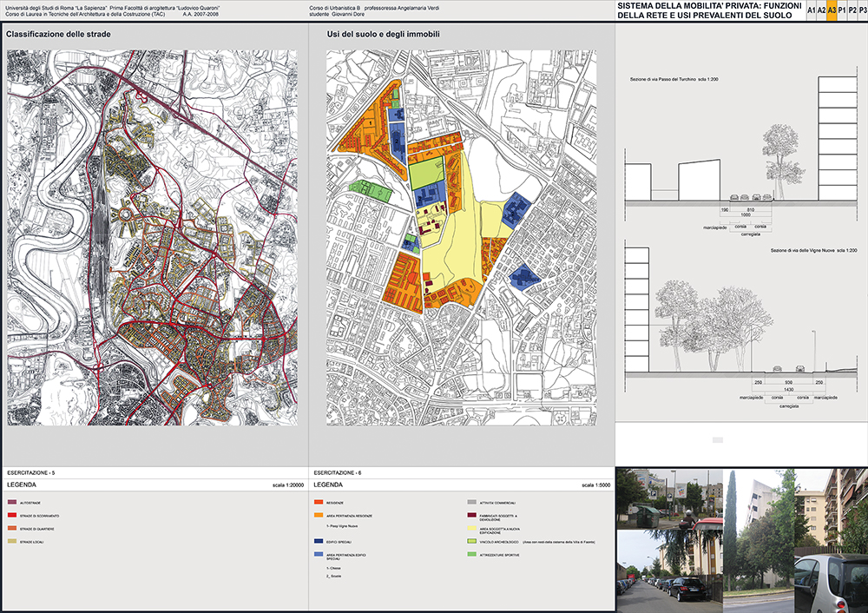Viewport: 868px width, 613px height.
Task: Pick the Strade di Quartiere swatch
Action: 11,528
